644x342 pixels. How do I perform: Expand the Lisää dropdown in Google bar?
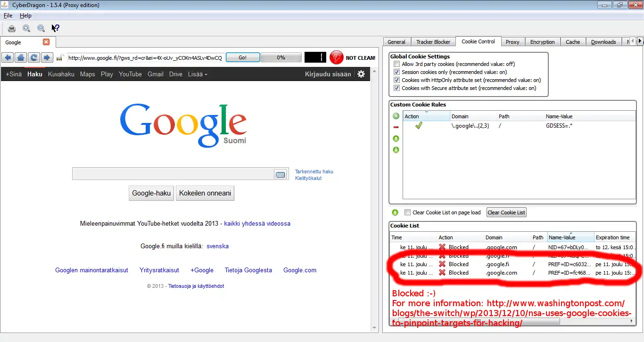coord(198,74)
